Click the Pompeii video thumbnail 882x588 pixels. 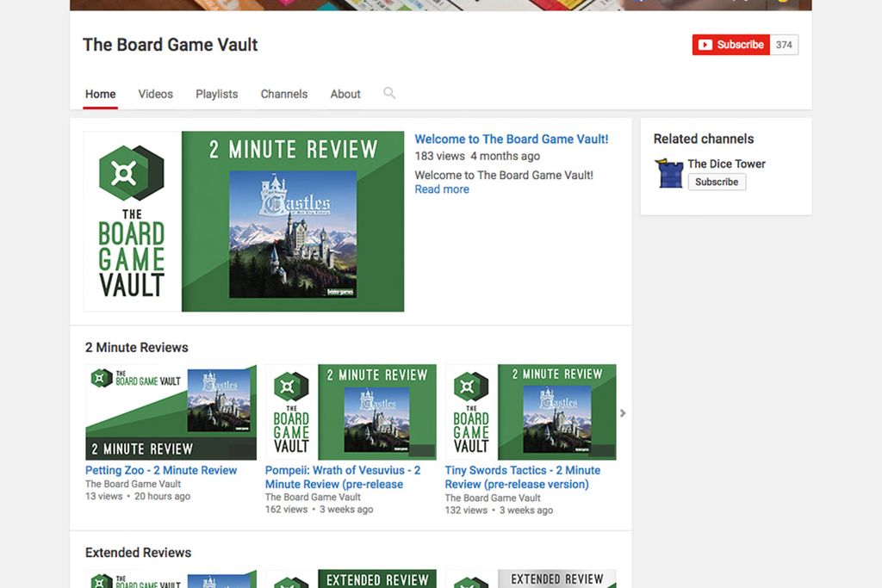(351, 412)
